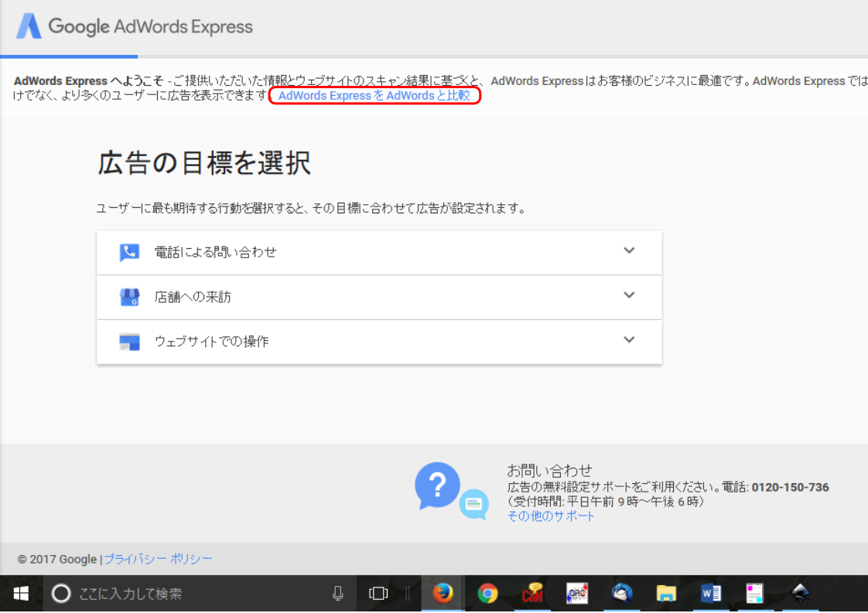Image resolution: width=868 pixels, height=613 pixels.
Task: Click the taskbar microphone icon
Action: click(x=337, y=594)
